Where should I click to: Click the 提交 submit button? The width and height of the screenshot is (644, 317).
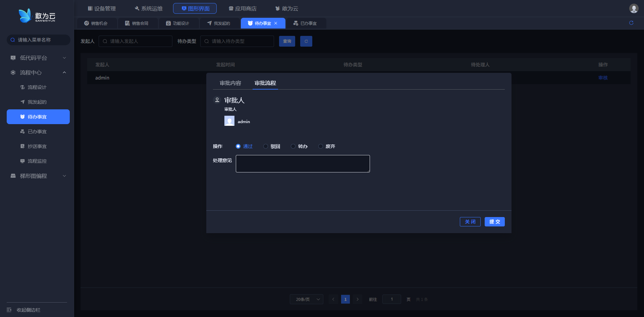[x=494, y=222]
